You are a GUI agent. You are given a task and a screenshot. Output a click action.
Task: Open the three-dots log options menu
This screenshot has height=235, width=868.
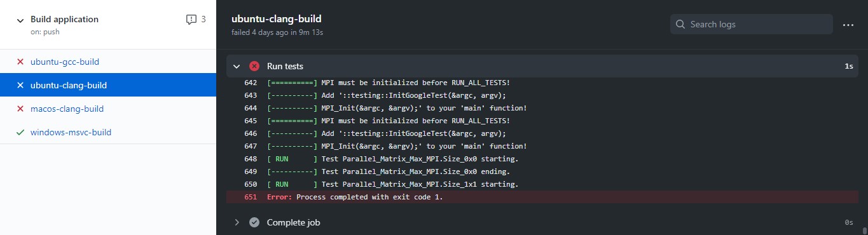click(848, 25)
